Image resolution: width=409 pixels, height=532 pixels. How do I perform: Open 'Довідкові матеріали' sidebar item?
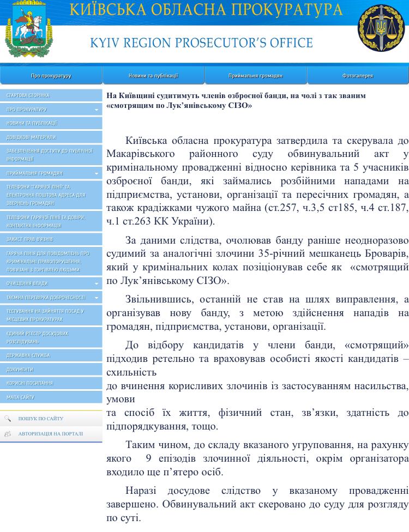tap(32, 137)
